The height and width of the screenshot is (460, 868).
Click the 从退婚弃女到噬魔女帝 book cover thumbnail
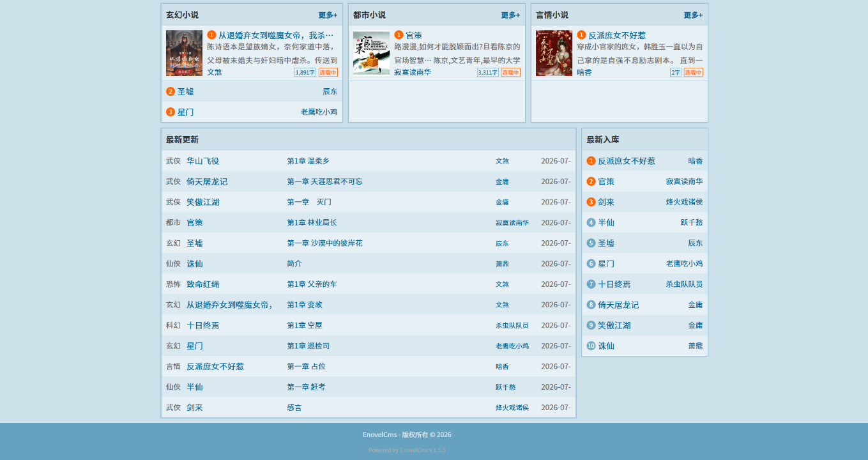184,53
